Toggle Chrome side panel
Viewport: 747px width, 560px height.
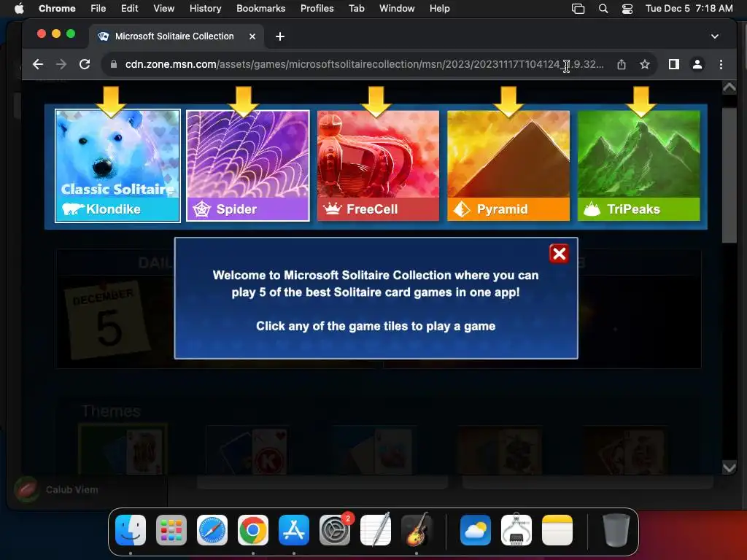673,64
